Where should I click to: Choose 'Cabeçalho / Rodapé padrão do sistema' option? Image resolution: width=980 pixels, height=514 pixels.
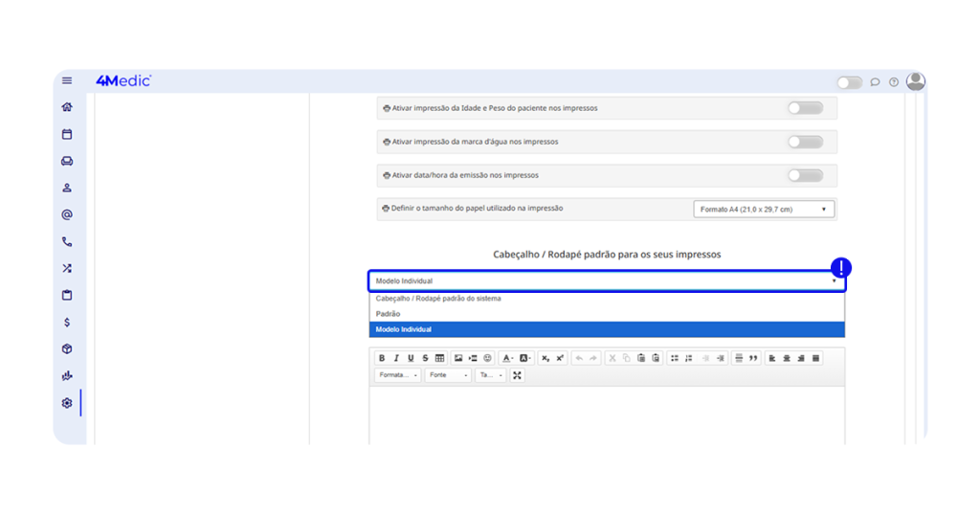(437, 299)
